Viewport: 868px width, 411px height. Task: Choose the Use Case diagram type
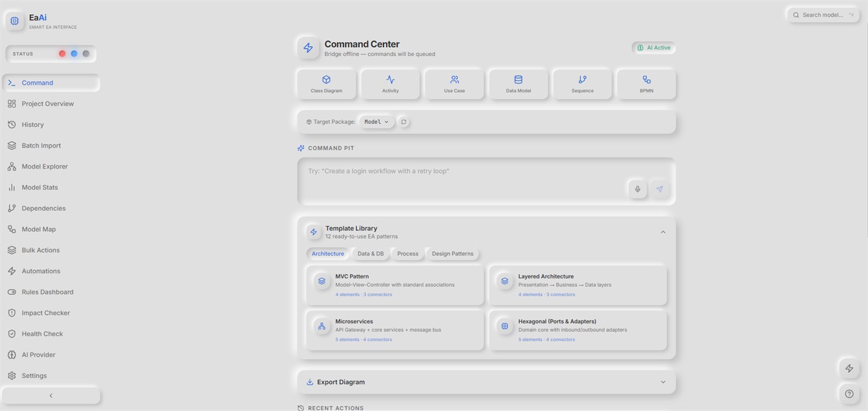(454, 84)
